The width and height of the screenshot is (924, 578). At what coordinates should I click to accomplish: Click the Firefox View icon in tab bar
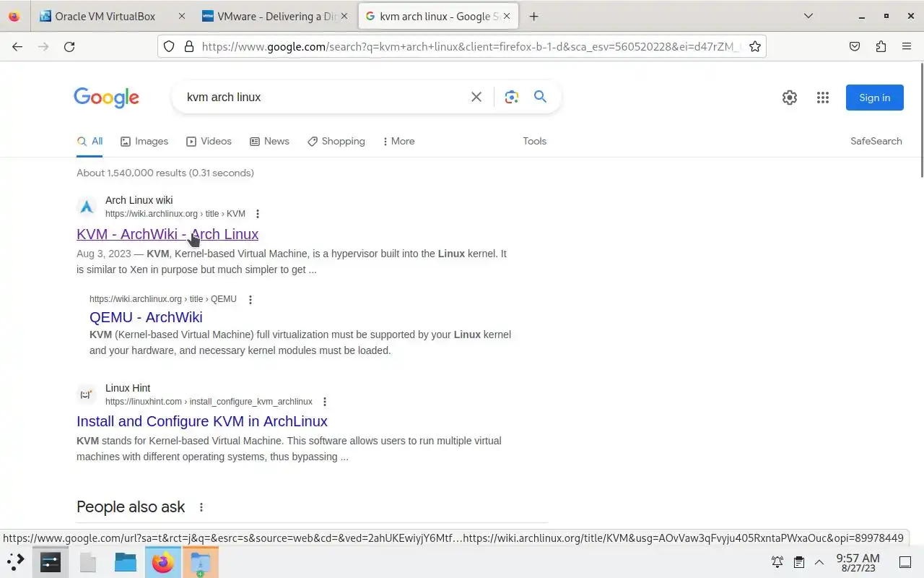click(x=14, y=16)
